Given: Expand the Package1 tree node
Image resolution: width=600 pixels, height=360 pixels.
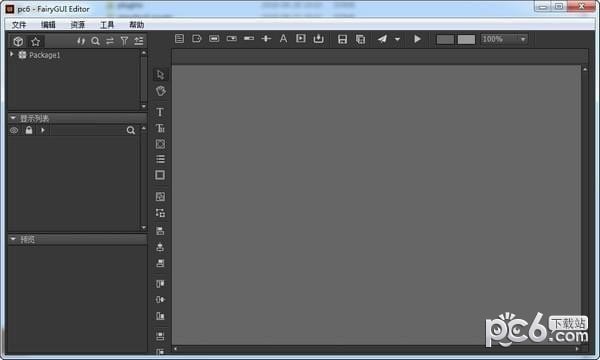Looking at the screenshot, I should tap(12, 54).
